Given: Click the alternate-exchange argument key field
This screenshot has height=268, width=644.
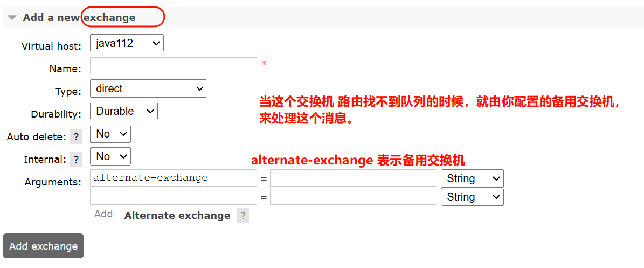Looking at the screenshot, I should 173,178.
